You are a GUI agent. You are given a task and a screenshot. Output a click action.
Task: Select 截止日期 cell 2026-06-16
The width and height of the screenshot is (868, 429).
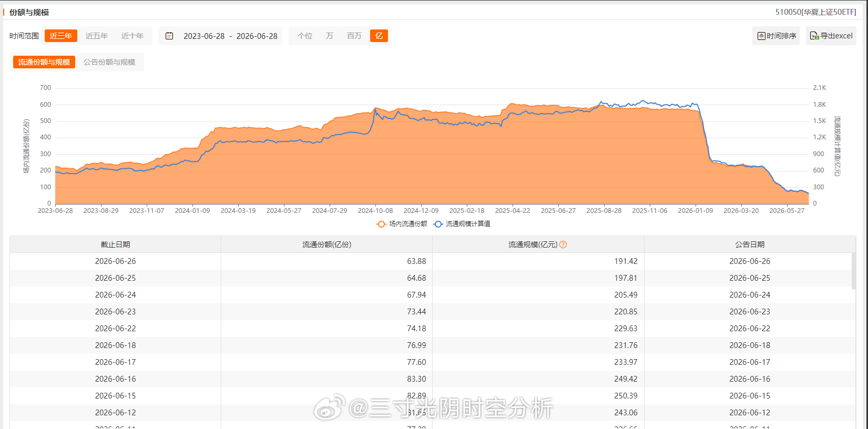(x=116, y=379)
